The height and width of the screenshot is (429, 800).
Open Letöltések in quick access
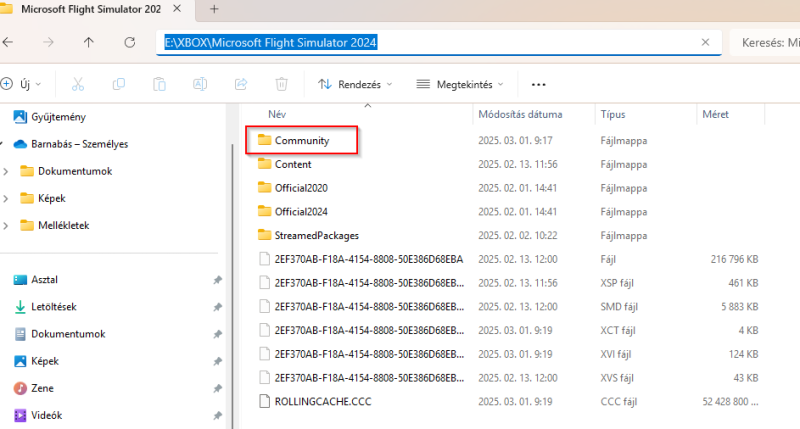pyautogui.click(x=45, y=307)
